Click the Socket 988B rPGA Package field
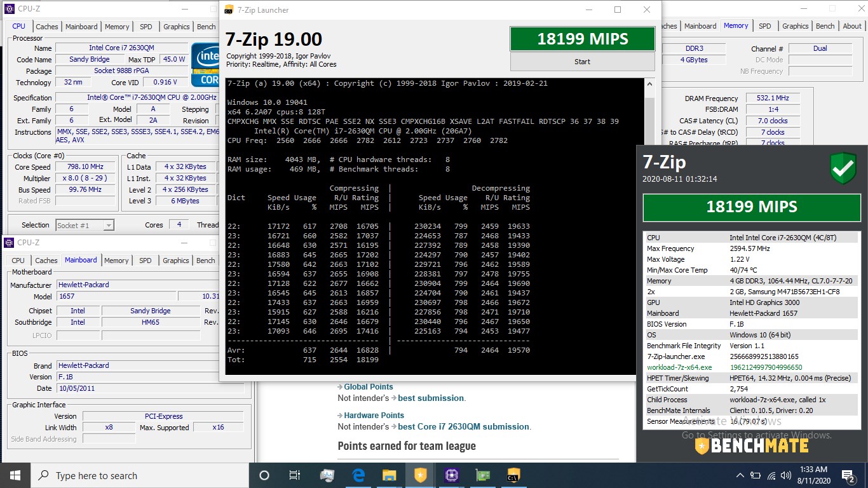The width and height of the screenshot is (868, 488). [123, 71]
